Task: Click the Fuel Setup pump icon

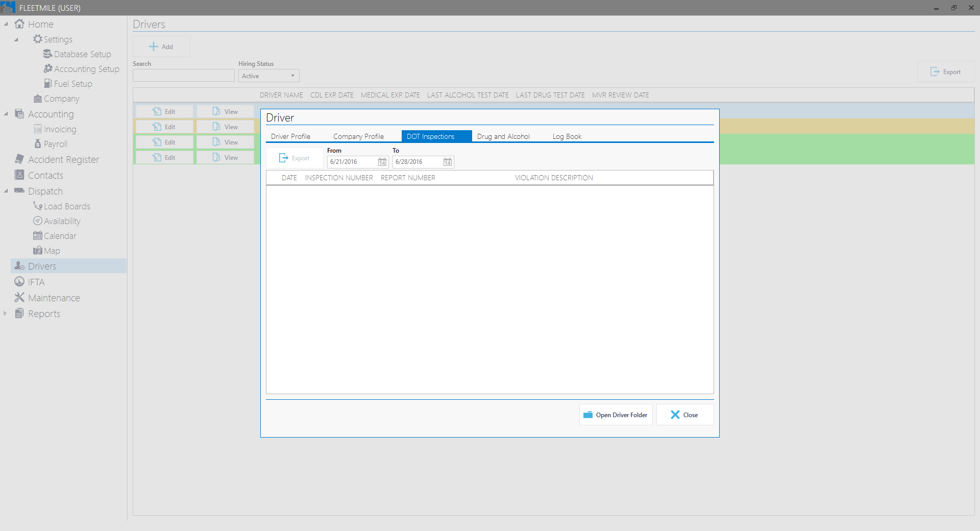Action: click(x=48, y=83)
